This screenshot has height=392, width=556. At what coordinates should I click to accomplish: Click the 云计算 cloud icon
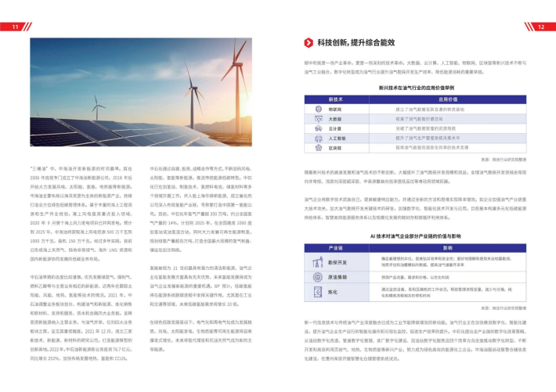point(320,128)
